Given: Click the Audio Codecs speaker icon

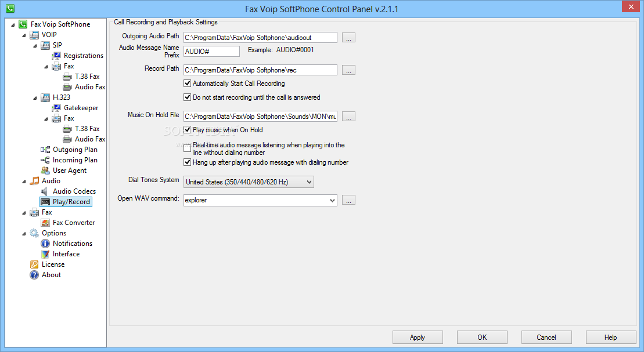Looking at the screenshot, I should (x=45, y=191).
